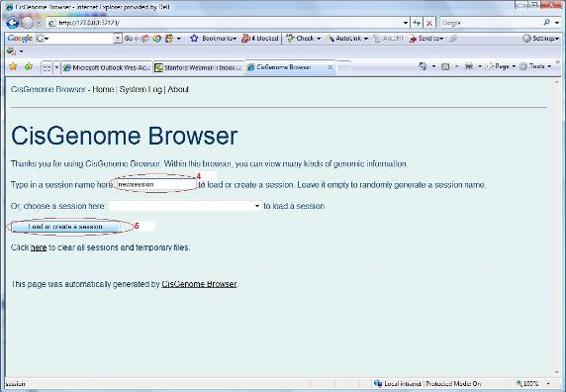Click the Print icon in command bar
The width and height of the screenshot is (566, 392).
click(x=469, y=66)
